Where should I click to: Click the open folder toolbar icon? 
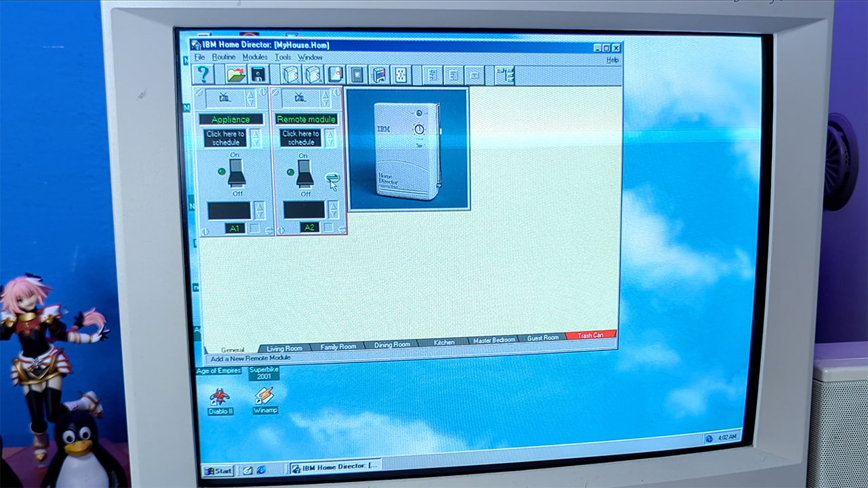click(x=235, y=75)
